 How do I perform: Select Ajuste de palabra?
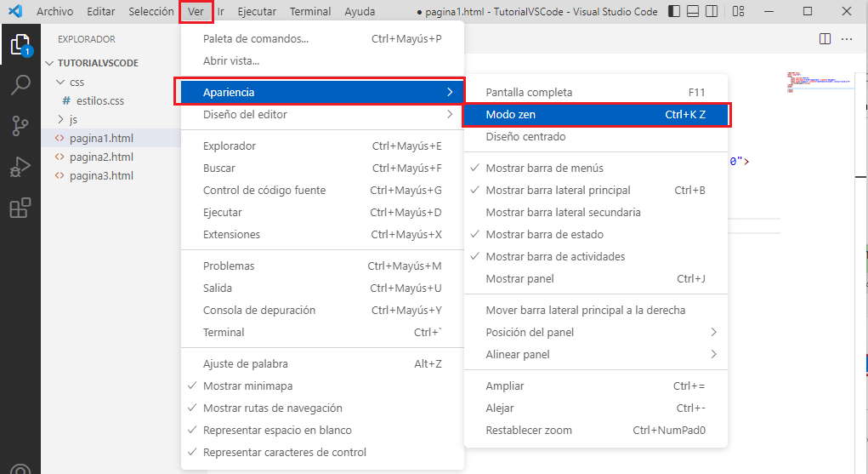(x=322, y=363)
